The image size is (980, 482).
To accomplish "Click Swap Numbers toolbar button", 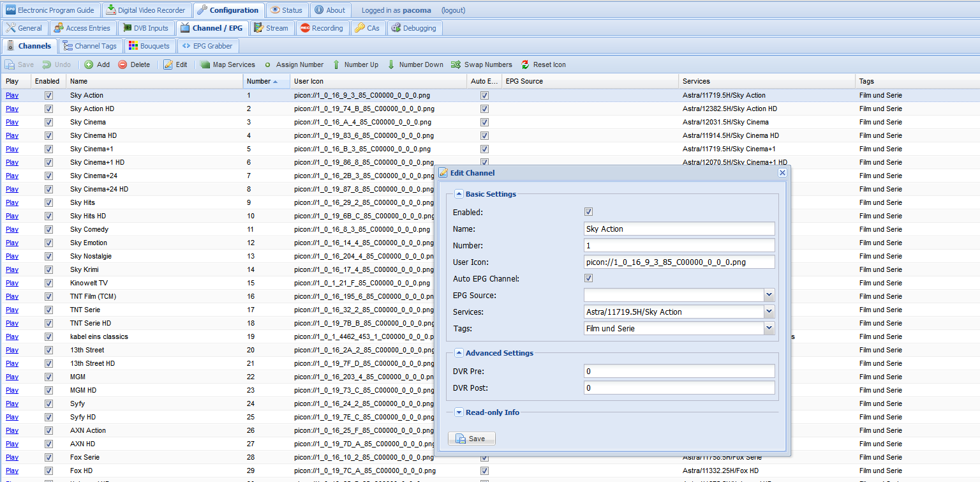I will [482, 64].
